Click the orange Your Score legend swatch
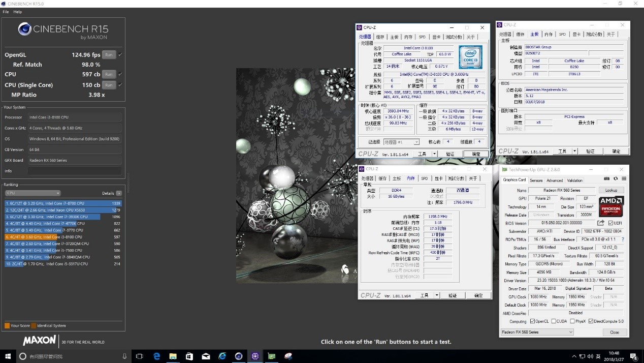This screenshot has height=363, width=644. pos(7,325)
